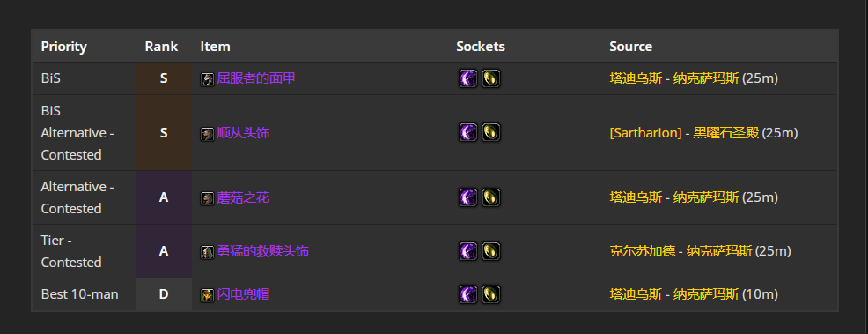This screenshot has width=868, height=334.
Task: Click the 闪电兜帽 item icon
Action: tap(207, 295)
